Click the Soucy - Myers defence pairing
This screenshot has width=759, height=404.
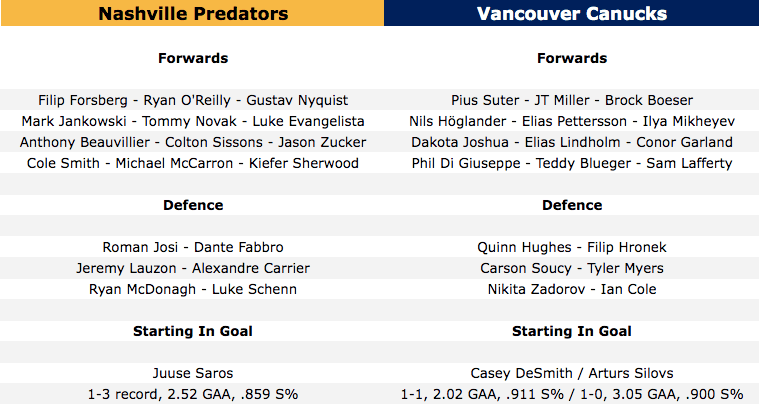click(571, 268)
